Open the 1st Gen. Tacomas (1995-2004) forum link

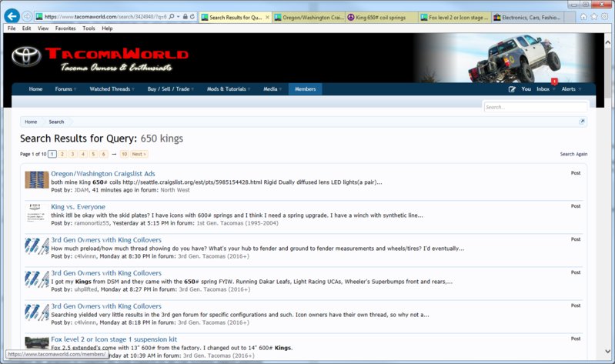pos(237,223)
